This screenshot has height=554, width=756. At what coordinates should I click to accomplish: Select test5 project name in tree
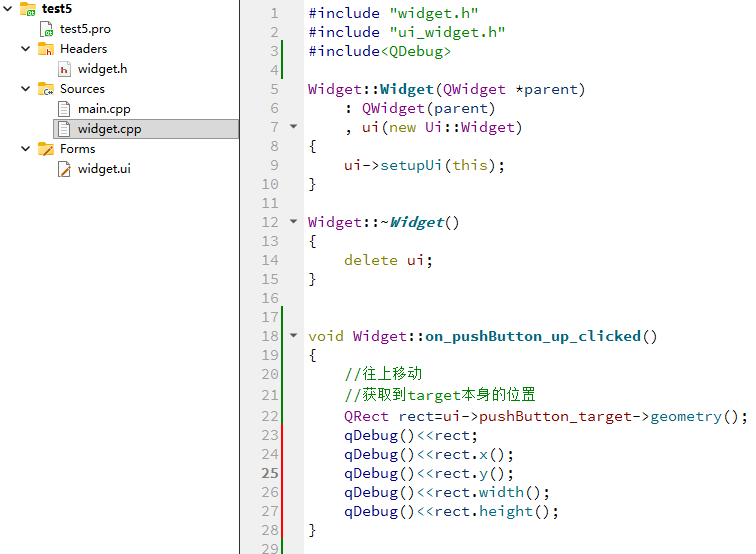(57, 9)
